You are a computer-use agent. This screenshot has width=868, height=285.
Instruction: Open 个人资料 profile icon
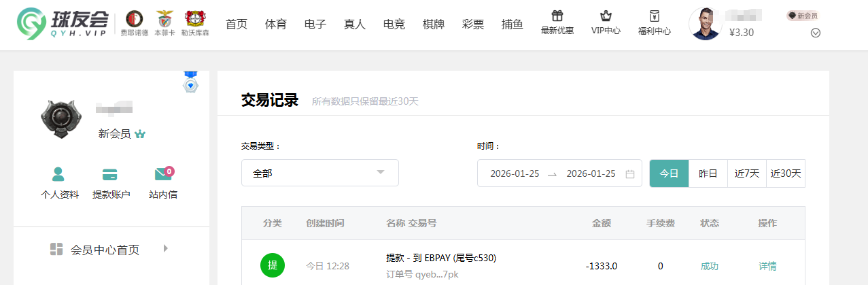coord(59,174)
